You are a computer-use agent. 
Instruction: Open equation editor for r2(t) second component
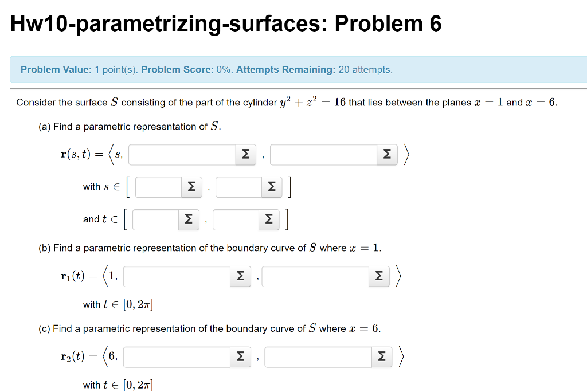240,356
